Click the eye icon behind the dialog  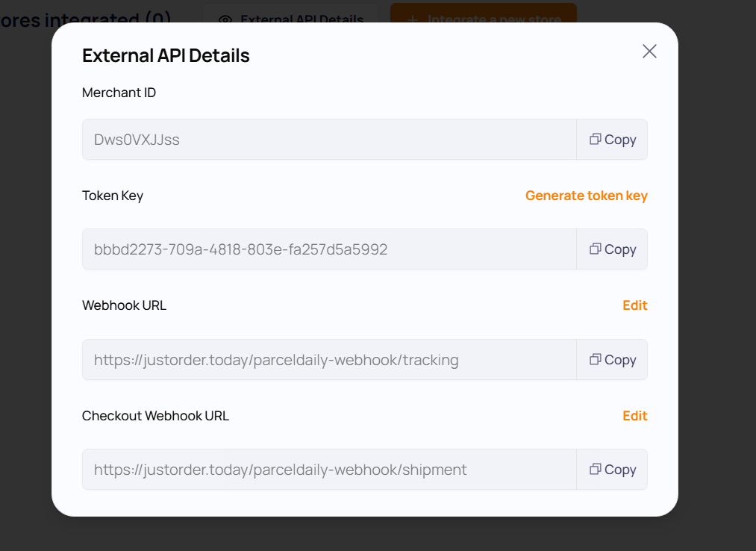click(x=226, y=19)
